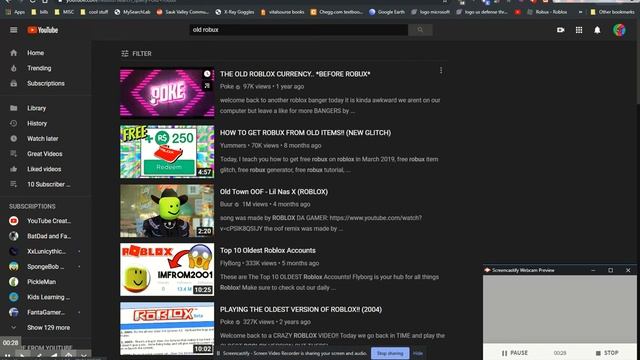Screen dimensions: 640x360
Task: Open PLAYING THE OLDEST VERSION OF ROBLOX title
Action: 301,309
